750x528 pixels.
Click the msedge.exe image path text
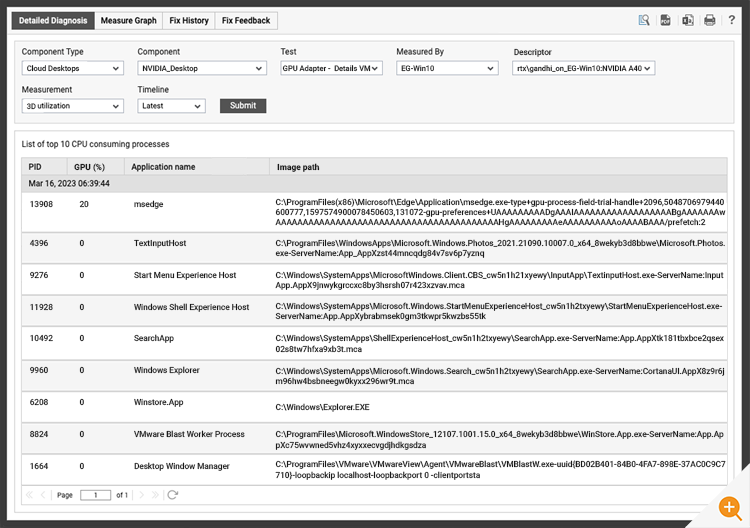coord(500,212)
